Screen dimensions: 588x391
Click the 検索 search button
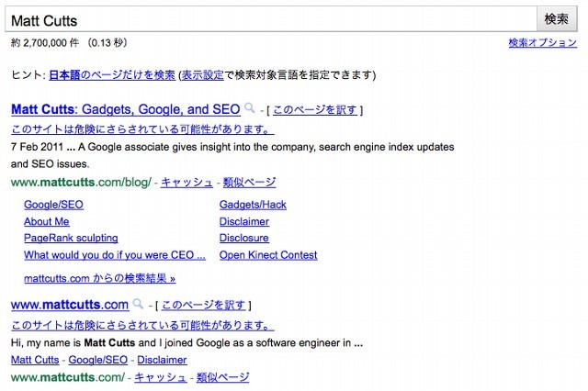(557, 18)
